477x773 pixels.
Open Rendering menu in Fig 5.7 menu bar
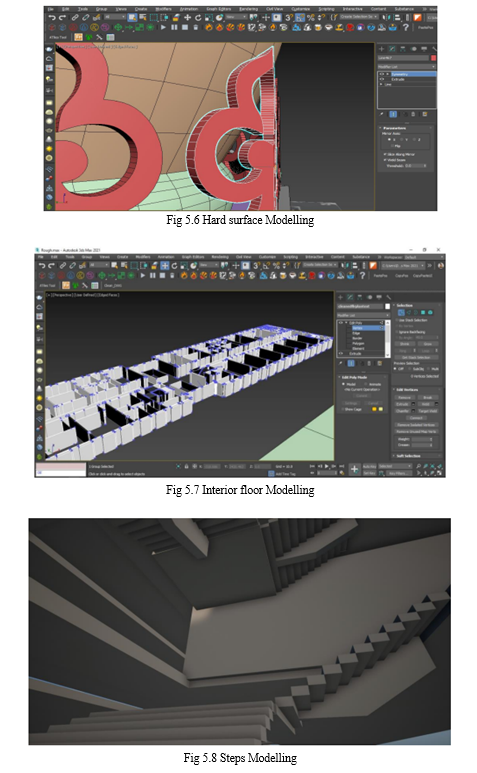tap(220, 257)
